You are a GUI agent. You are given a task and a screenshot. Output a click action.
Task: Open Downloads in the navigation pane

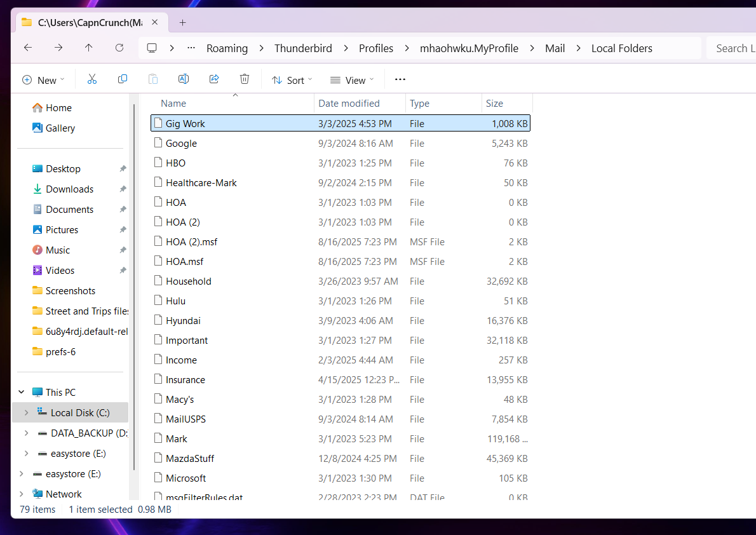(69, 189)
